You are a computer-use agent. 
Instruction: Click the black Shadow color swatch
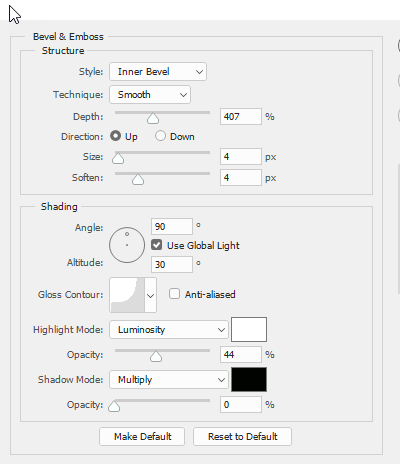(x=249, y=380)
